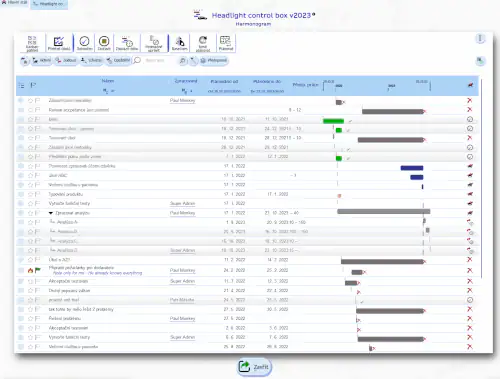Tick the checkbox of Zpracovat analýzu row
Image resolution: width=500 pixels, height=379 pixels.
click(21, 213)
